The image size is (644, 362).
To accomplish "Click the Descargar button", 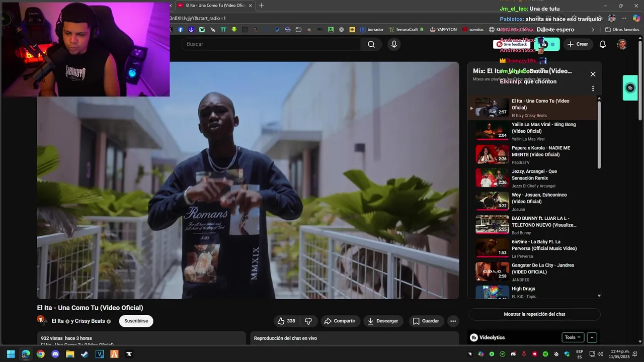I will tap(383, 321).
